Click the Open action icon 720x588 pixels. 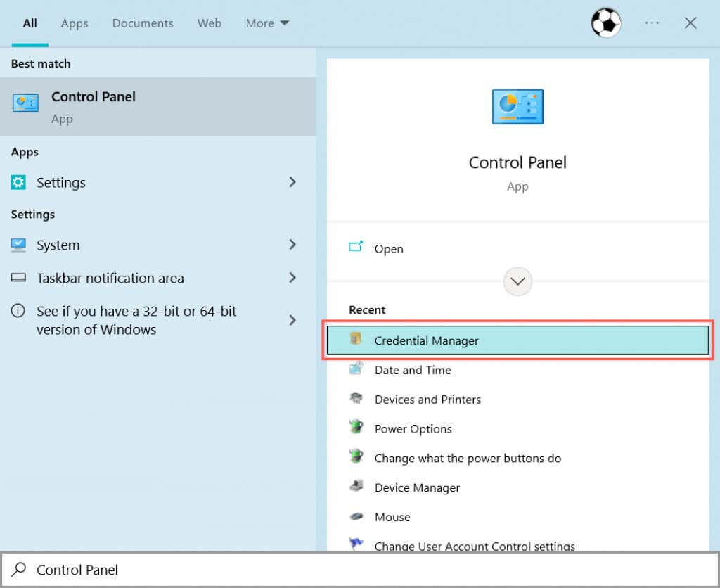tap(356, 247)
